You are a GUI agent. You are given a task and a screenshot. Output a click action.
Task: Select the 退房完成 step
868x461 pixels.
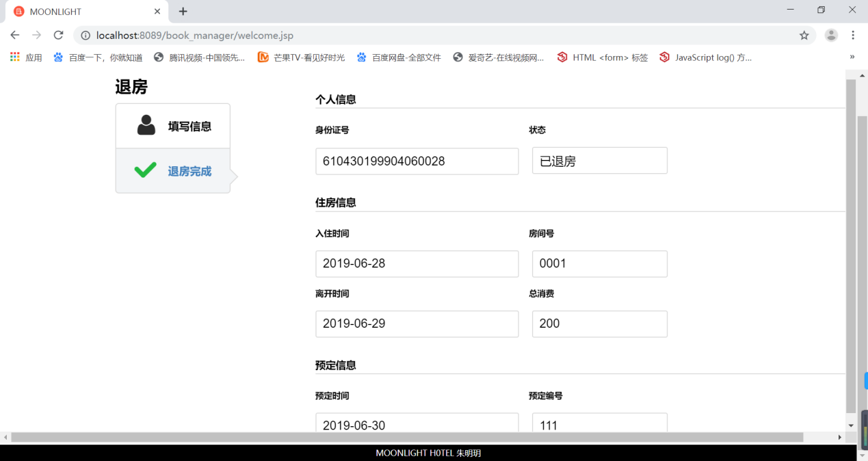tap(173, 171)
